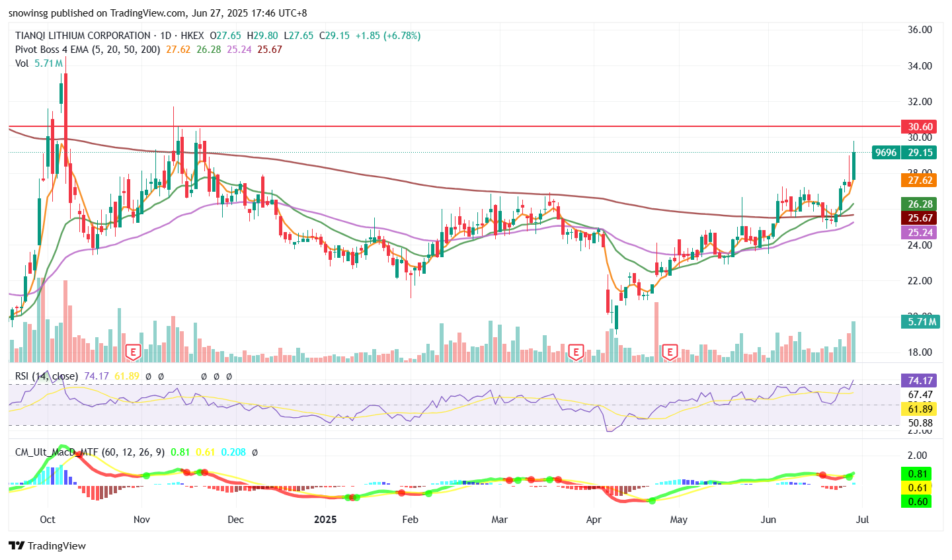The width and height of the screenshot is (952, 560).
Task: Click the Feb label on the time axis
Action: 410,520
